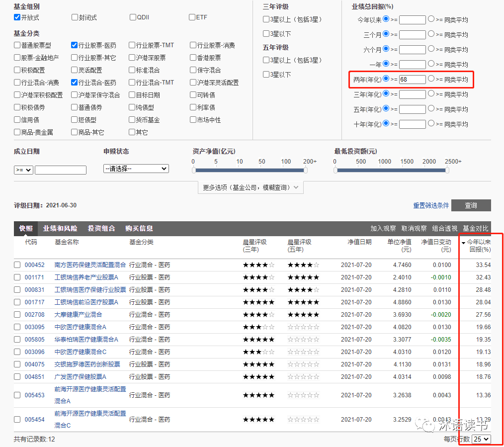Focus the 两年(年化) input containing 68
The width and height of the screenshot is (504, 447).
412,80
